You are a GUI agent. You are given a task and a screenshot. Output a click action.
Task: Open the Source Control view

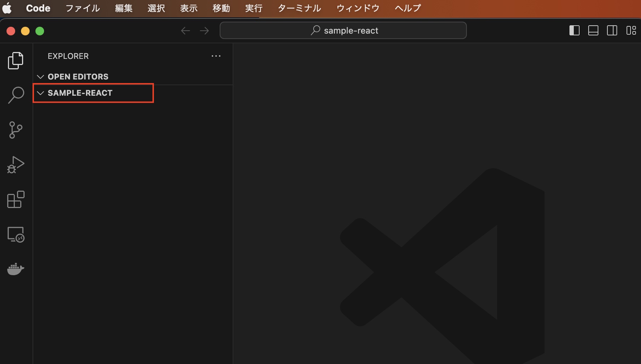coord(16,130)
